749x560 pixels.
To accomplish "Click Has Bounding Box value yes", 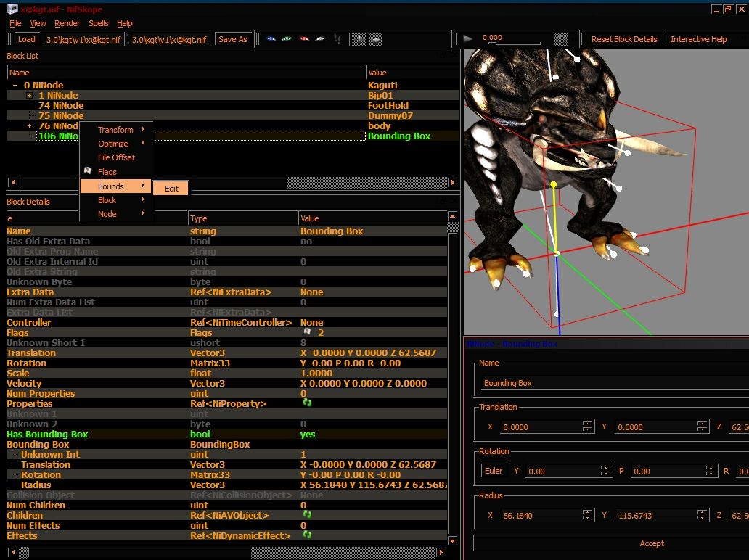I will [x=308, y=434].
